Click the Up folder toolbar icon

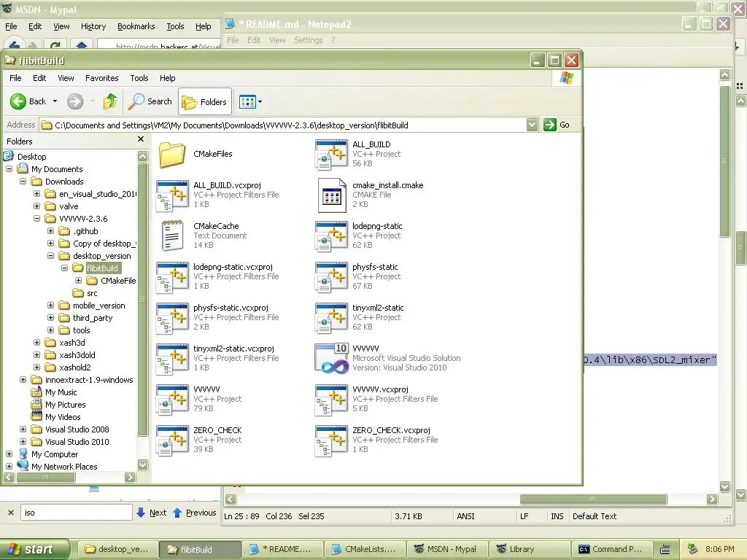click(110, 101)
